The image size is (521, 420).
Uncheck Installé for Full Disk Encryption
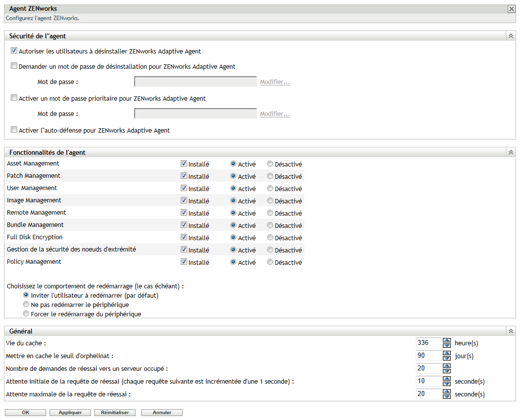click(184, 237)
